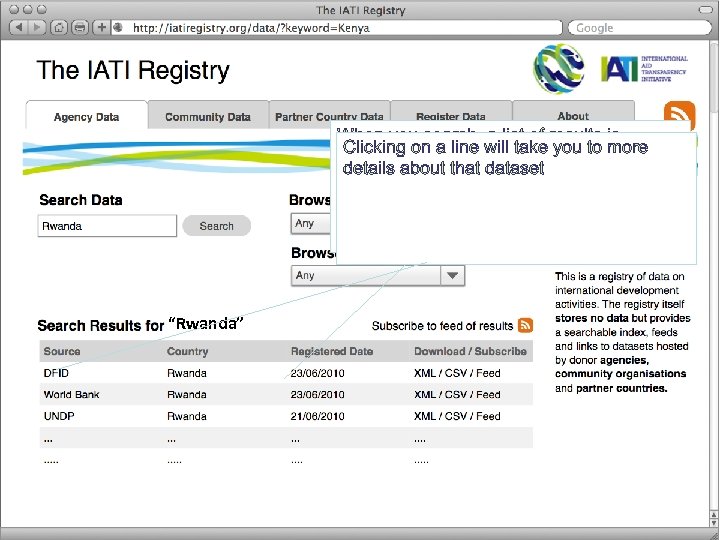The height and width of the screenshot is (540, 720).
Task: Go back with browser back arrow
Action: (x=18, y=28)
